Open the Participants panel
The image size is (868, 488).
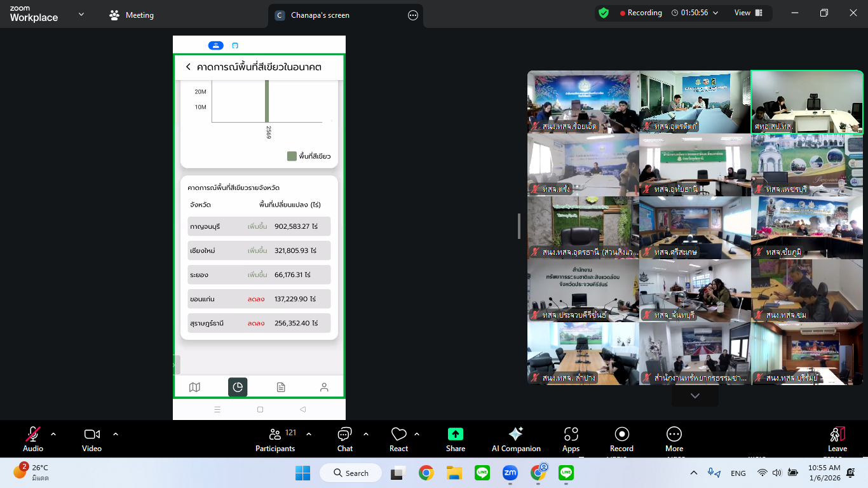(275, 438)
